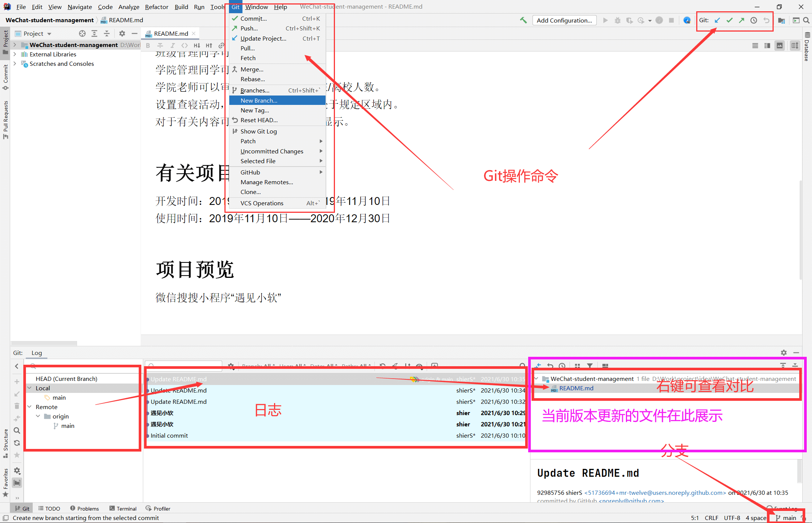Click the Git Push arrow toolbar icon

(x=741, y=20)
